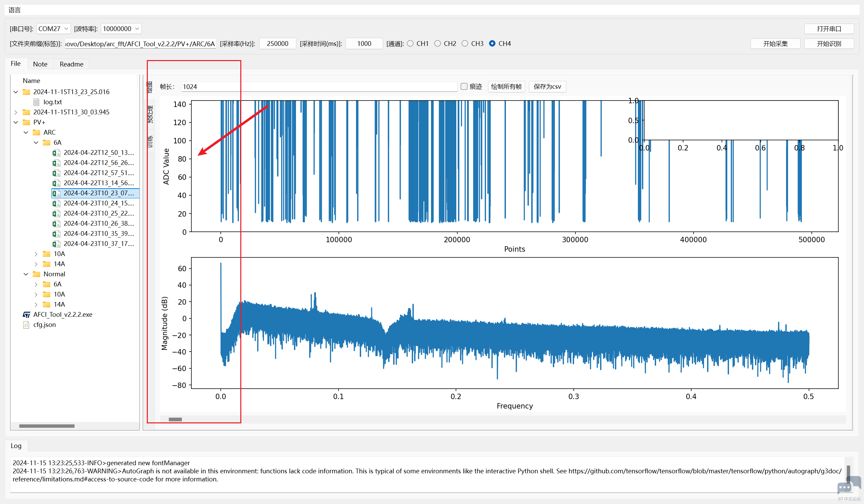Click the highlighted 2024-04-23T10_23_07 csv icon
This screenshot has width=864, height=504.
tap(56, 193)
